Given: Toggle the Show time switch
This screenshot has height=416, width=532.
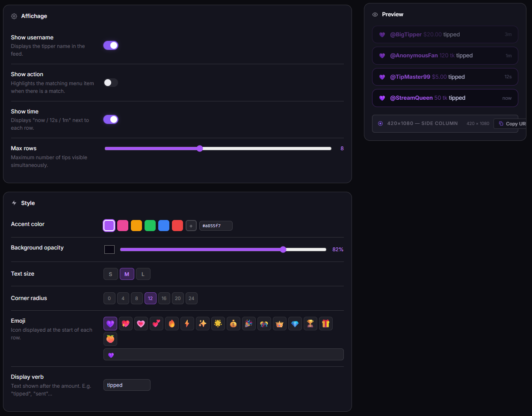Looking at the screenshot, I should 111,119.
